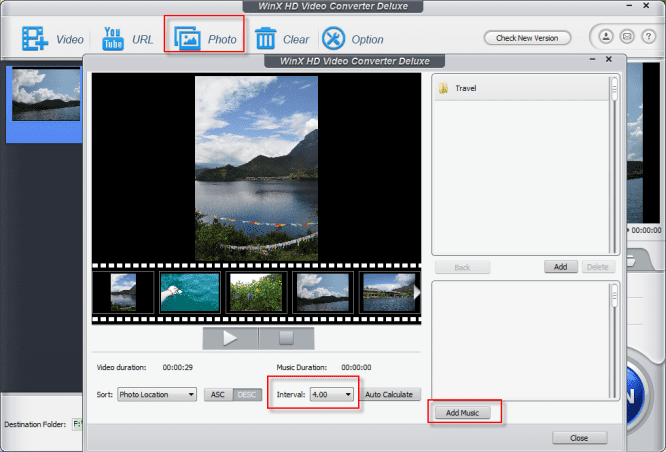The height and width of the screenshot is (452, 666).
Task: Click the Travel folder icon
Action: pyautogui.click(x=443, y=88)
